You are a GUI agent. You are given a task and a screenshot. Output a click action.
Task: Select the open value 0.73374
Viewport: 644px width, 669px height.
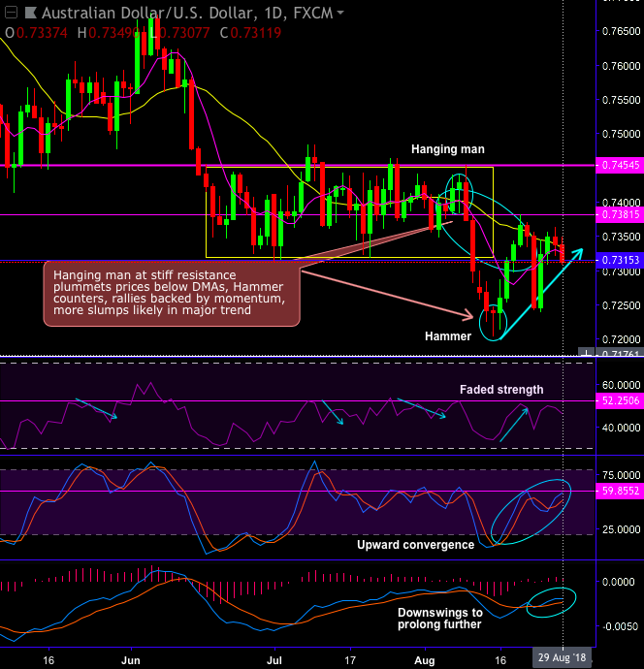(x=42, y=33)
